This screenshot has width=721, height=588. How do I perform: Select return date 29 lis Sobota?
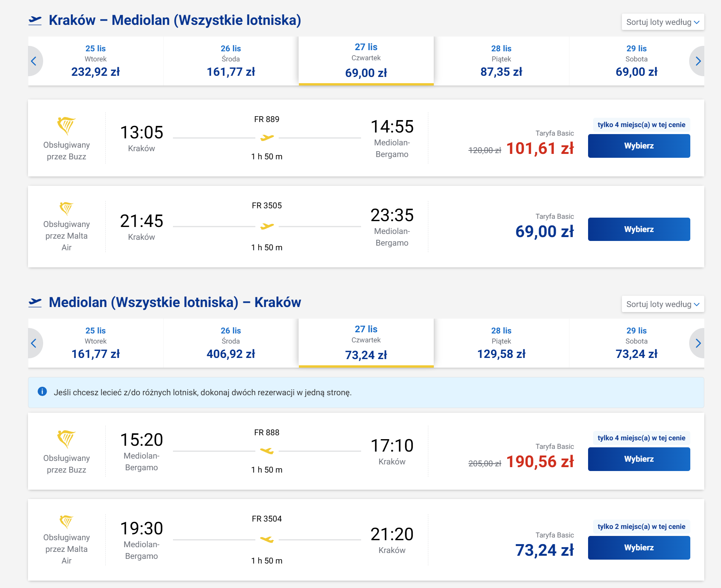point(636,343)
